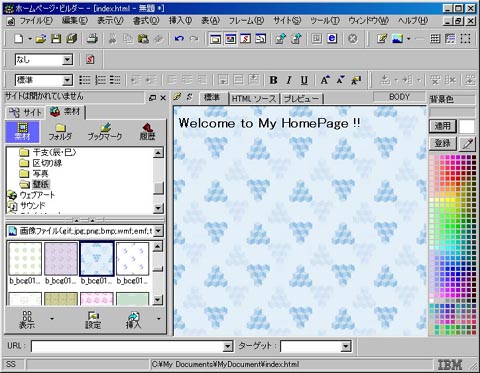The width and height of the screenshot is (480, 373).
Task: Select the eyedropper color picker tool
Action: [x=467, y=144]
